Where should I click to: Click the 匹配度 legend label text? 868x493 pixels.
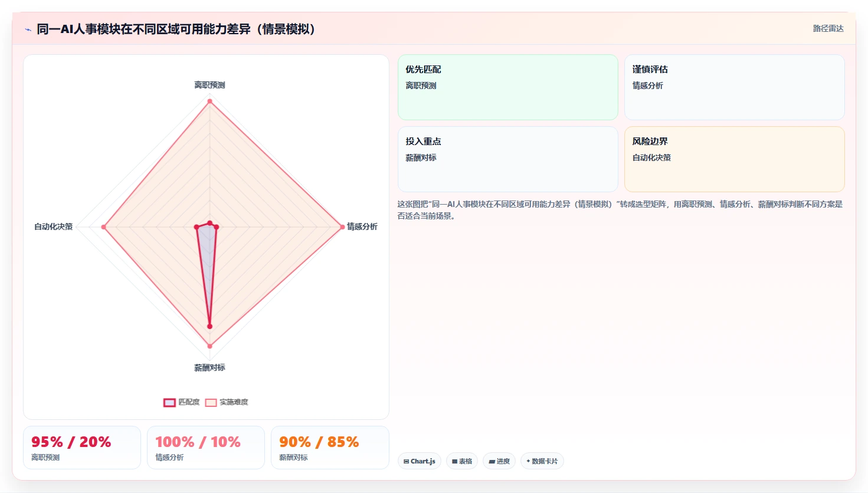tap(189, 402)
